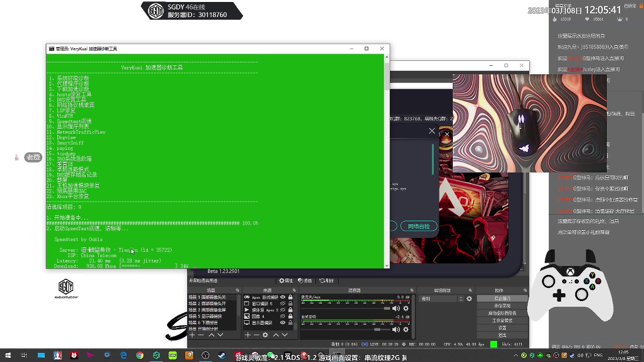Open 台式音响 audio settings gear
This screenshot has height=362, width=644.
(x=406, y=329)
